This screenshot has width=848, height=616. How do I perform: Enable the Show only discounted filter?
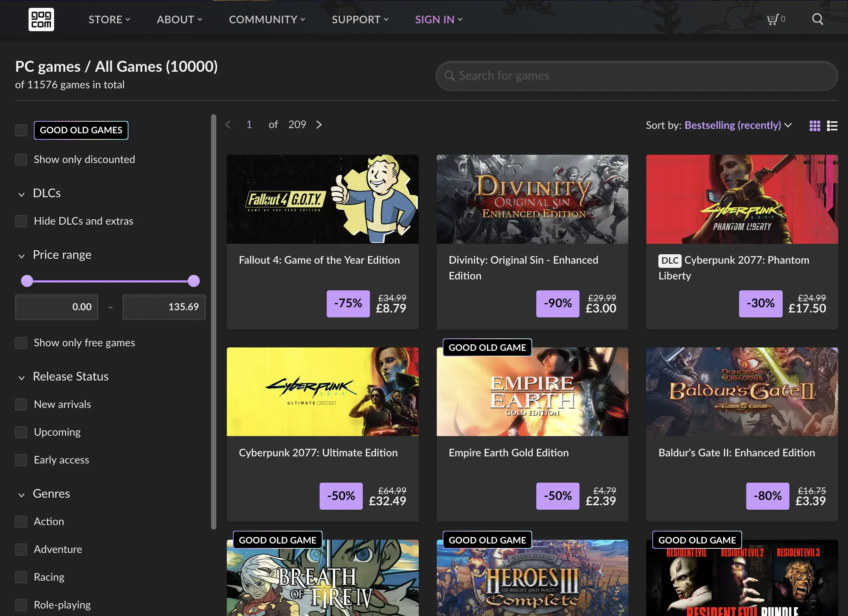click(21, 159)
